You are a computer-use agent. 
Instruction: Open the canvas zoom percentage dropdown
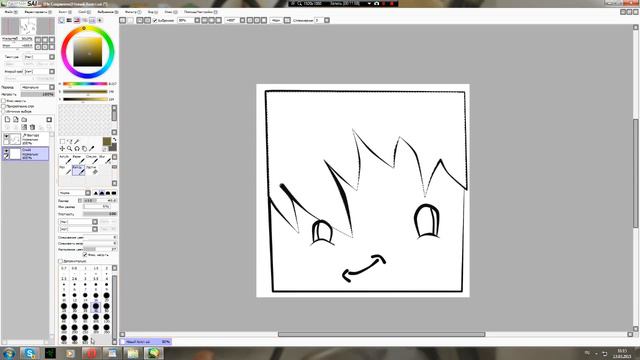(189, 20)
